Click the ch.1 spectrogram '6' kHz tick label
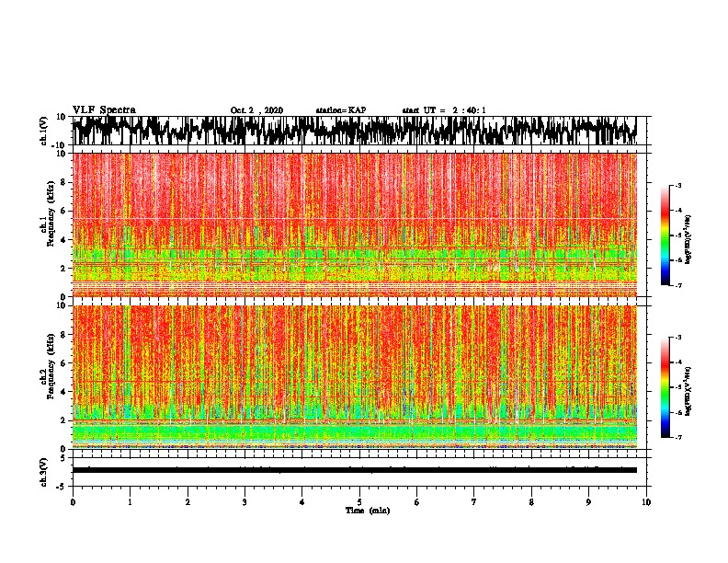This screenshot has height=563, width=728. 63,211
